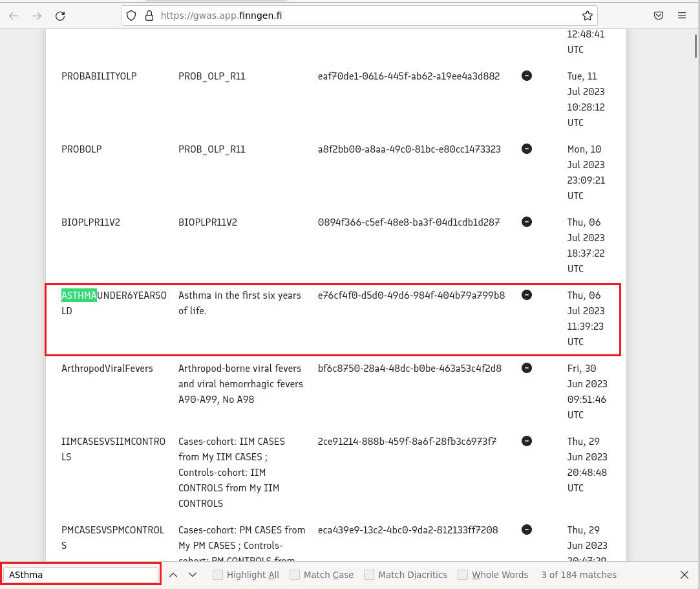
Task: Click the browser reload button
Action: point(60,16)
